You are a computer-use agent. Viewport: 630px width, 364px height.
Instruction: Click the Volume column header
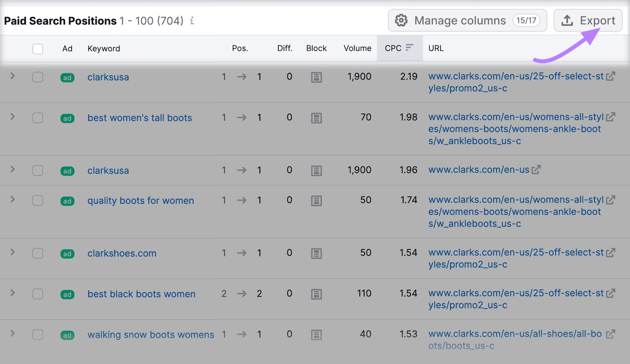click(357, 48)
